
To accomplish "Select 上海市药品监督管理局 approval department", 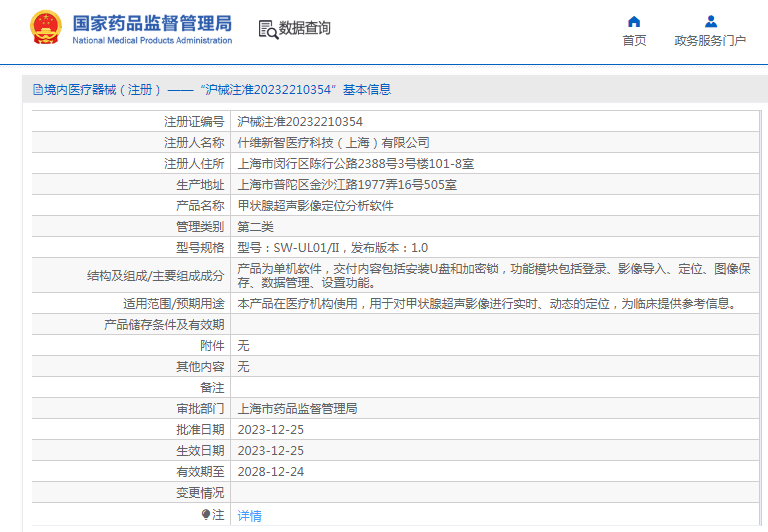I will click(297, 409).
